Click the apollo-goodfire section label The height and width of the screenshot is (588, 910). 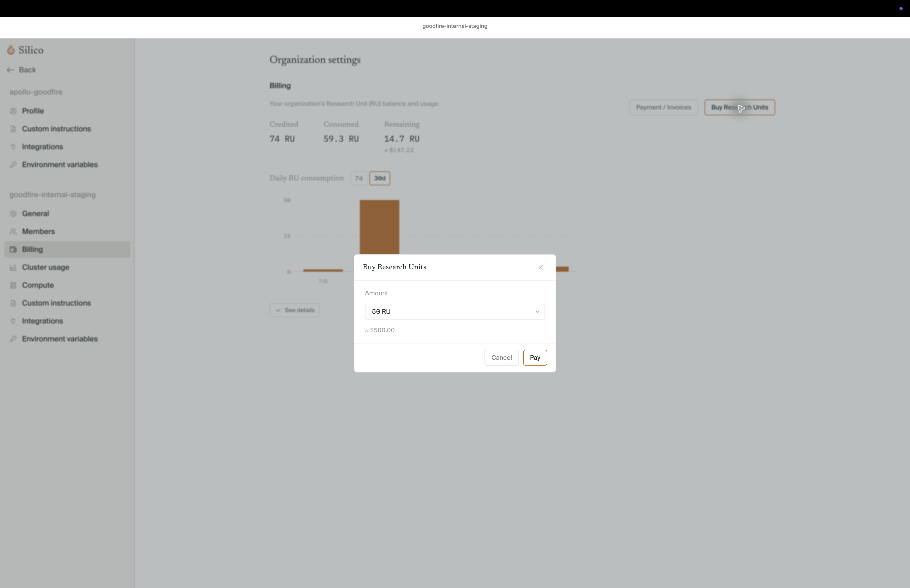pyautogui.click(x=36, y=92)
